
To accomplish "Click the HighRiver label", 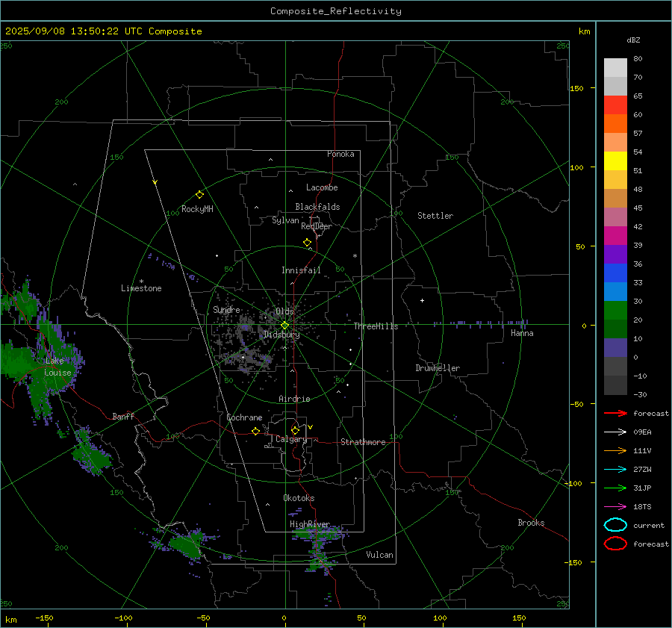I will tap(309, 524).
